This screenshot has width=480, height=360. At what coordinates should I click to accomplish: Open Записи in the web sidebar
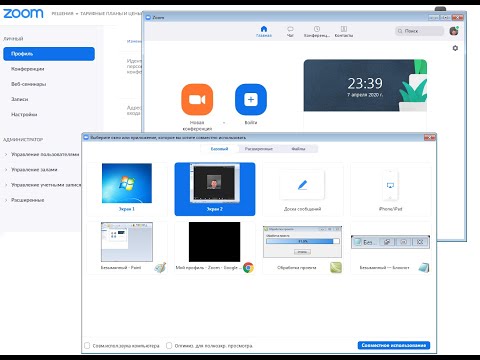[20, 99]
